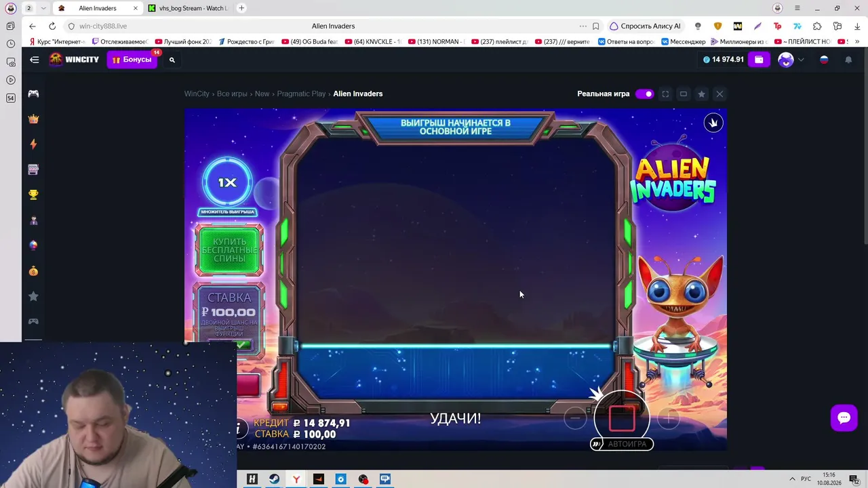Viewport: 868px width, 488px height.
Task: Toggle the Реальная игра switch
Action: (x=644, y=94)
